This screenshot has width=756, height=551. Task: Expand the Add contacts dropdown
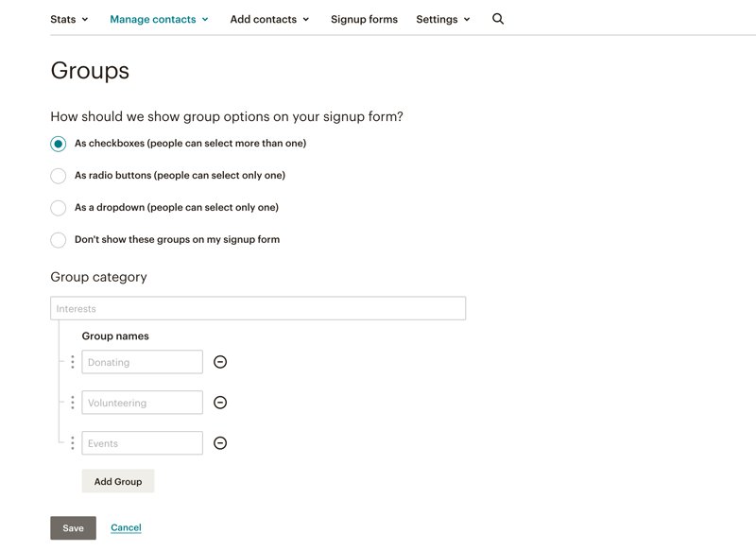(x=269, y=19)
